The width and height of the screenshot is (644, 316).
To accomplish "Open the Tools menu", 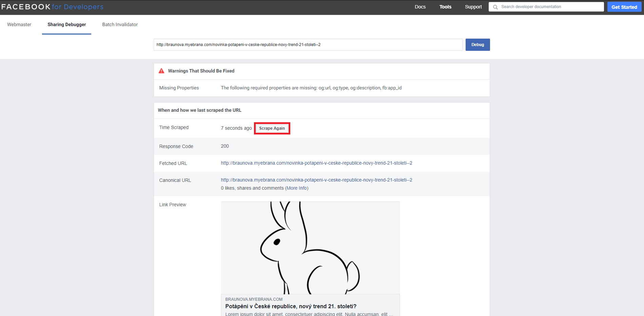I will pyautogui.click(x=445, y=7).
